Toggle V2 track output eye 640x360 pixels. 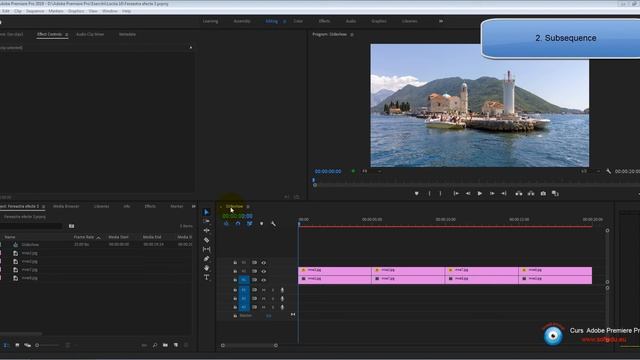[x=264, y=271]
